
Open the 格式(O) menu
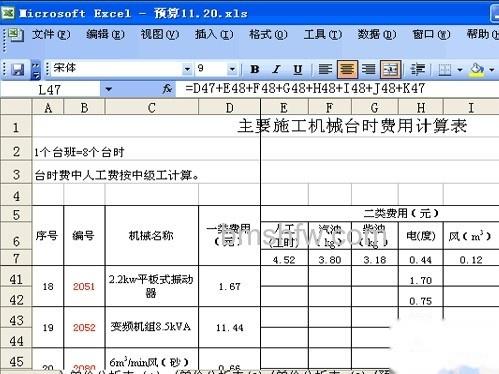click(x=268, y=34)
